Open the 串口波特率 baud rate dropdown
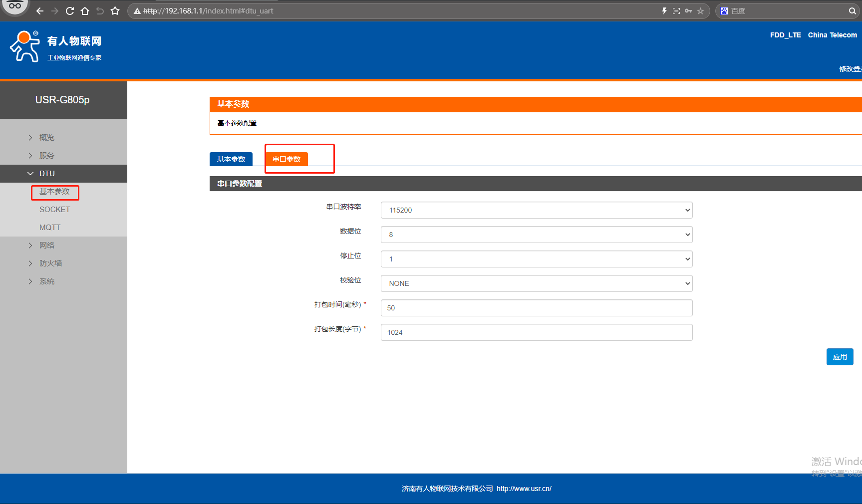The width and height of the screenshot is (862, 504). click(x=536, y=210)
